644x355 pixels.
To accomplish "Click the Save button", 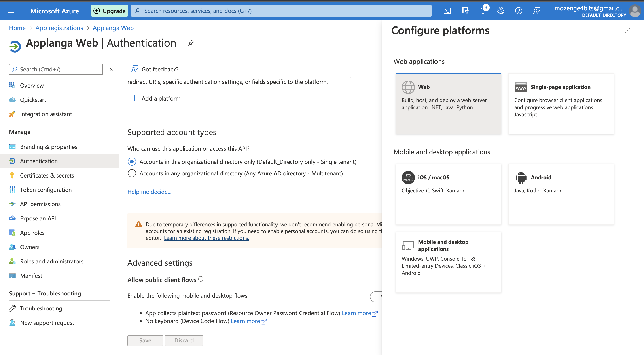I will (x=145, y=340).
